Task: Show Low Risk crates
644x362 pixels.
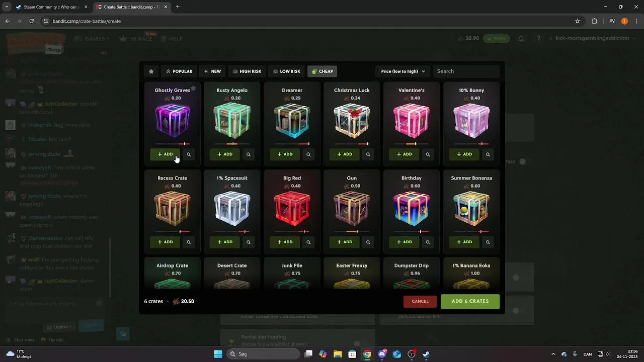Action: coord(286,71)
